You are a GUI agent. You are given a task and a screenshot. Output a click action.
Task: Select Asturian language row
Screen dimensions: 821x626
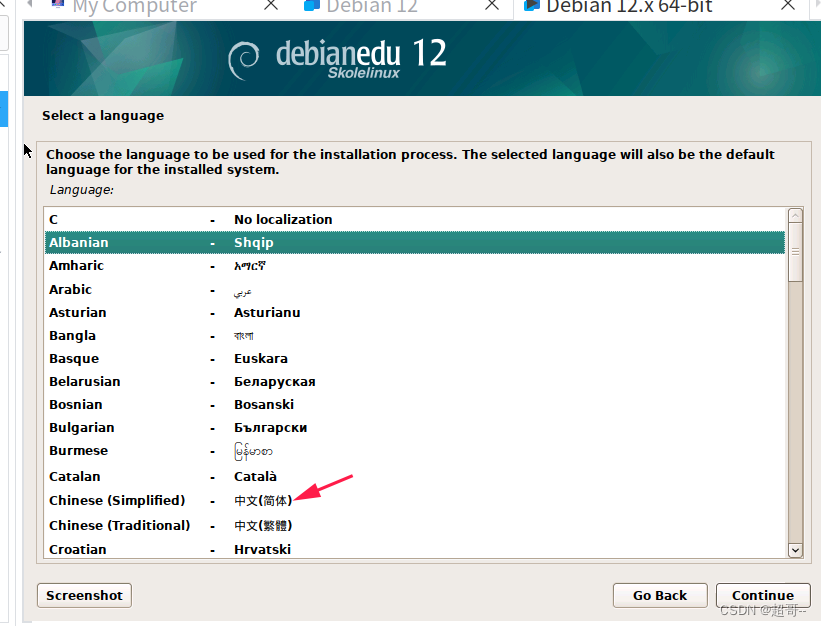pyautogui.click(x=415, y=312)
